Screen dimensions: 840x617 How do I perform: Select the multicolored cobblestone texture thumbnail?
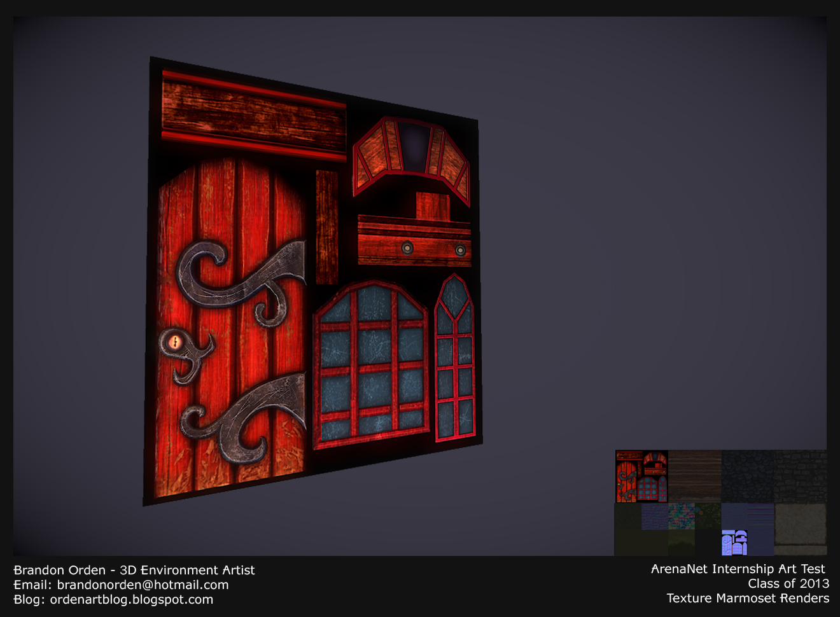[x=682, y=516]
